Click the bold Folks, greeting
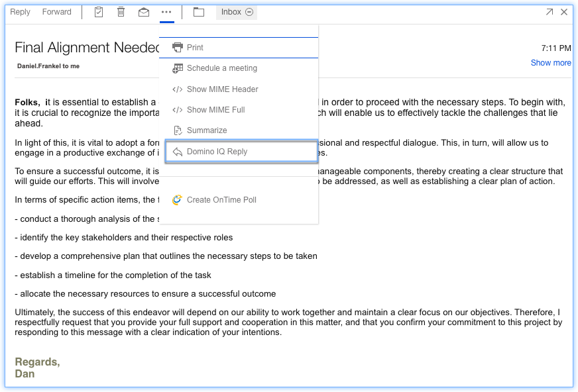 pos(28,103)
